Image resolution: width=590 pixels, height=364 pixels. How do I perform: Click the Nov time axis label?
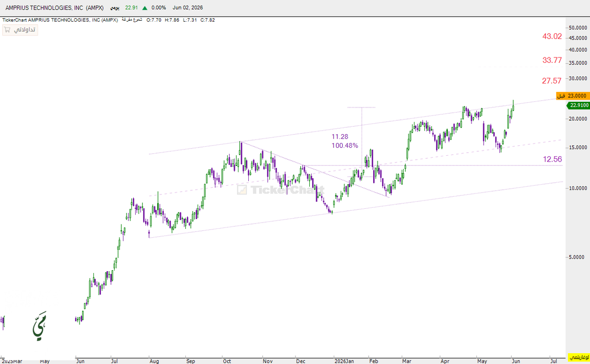pyautogui.click(x=267, y=361)
